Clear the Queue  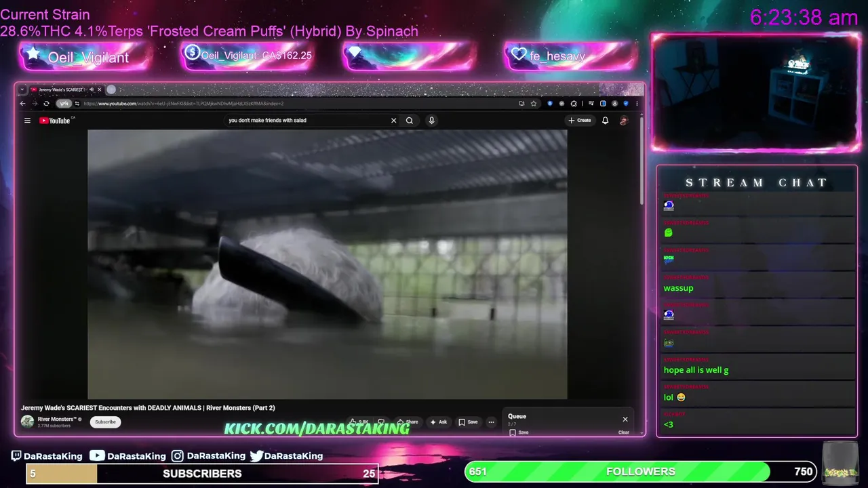(624, 432)
